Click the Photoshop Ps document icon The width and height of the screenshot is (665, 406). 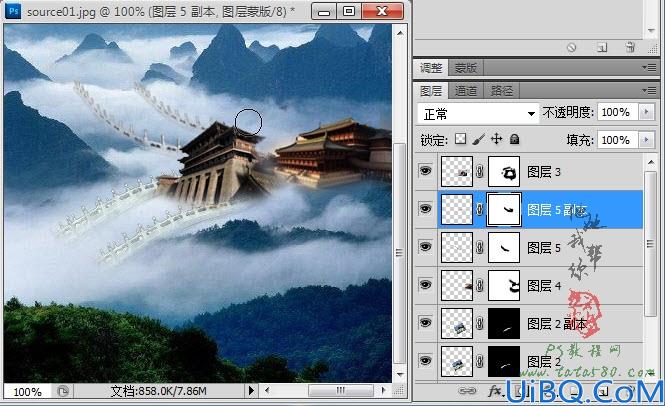point(13,11)
